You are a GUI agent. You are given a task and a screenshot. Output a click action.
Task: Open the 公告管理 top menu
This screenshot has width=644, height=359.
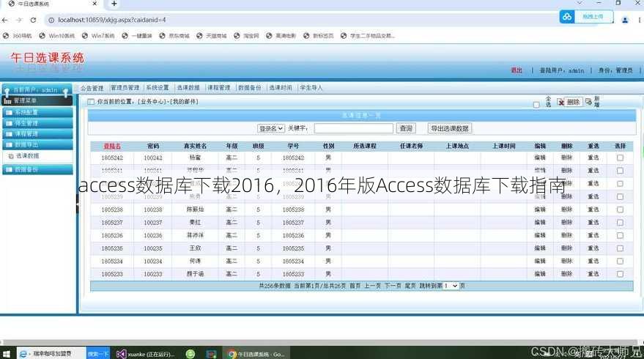click(92, 88)
